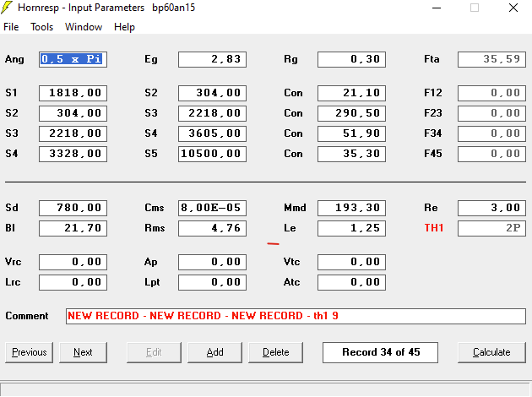Image resolution: width=532 pixels, height=397 pixels.
Task: Open the Help menu
Action: click(x=124, y=27)
